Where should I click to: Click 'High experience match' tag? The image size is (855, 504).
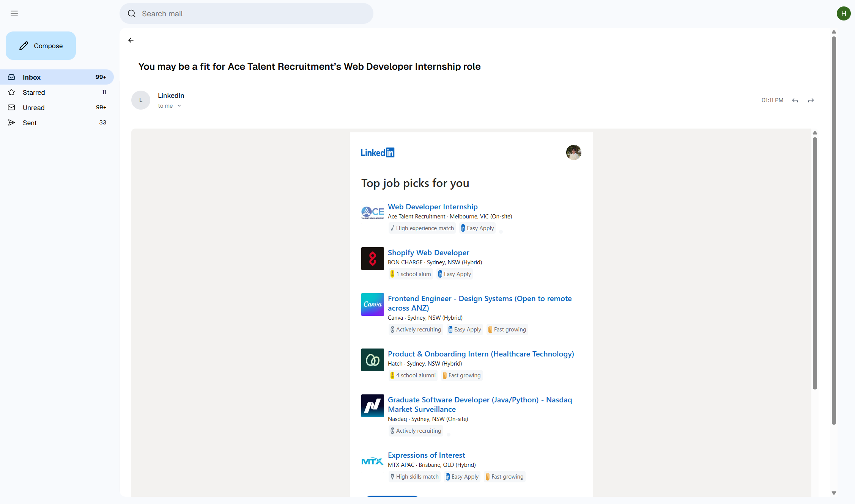[422, 228]
